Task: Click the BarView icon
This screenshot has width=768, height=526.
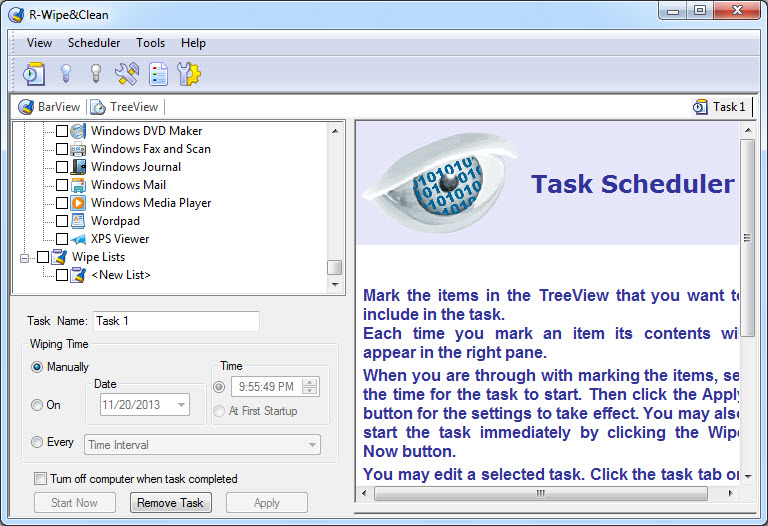Action: click(26, 107)
